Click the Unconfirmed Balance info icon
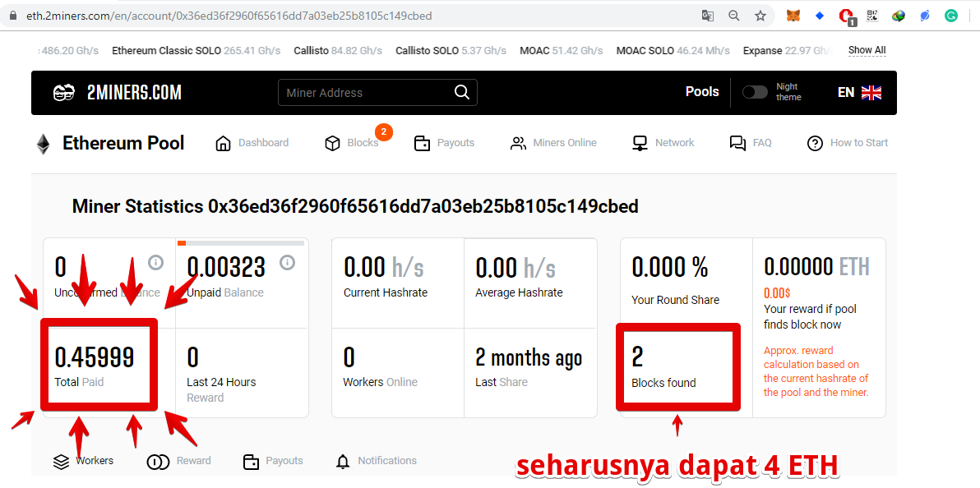 (x=155, y=262)
